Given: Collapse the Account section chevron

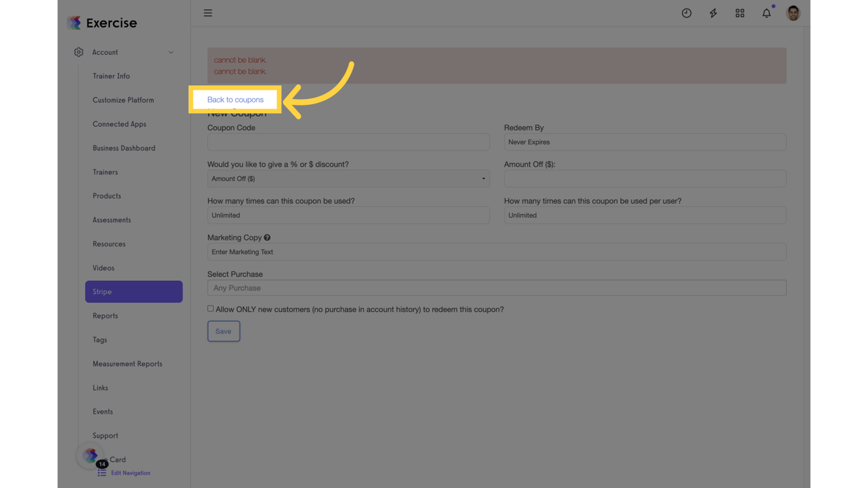Looking at the screenshot, I should click(171, 52).
